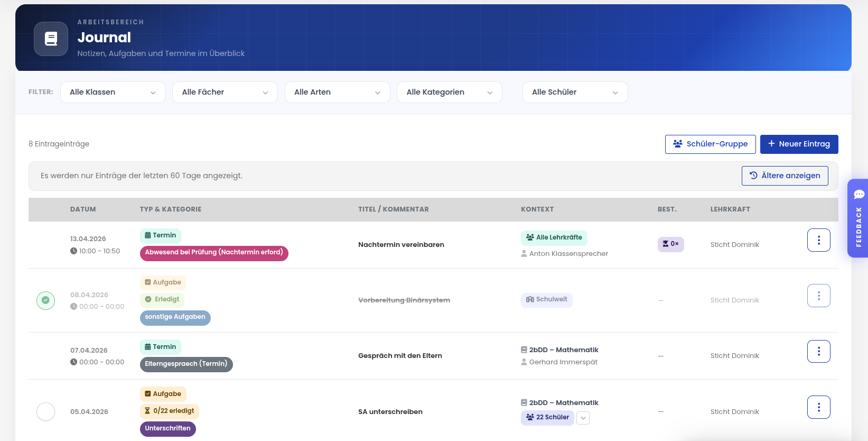
Task: Open the Alle Fächer filter dropdown
Action: click(225, 92)
